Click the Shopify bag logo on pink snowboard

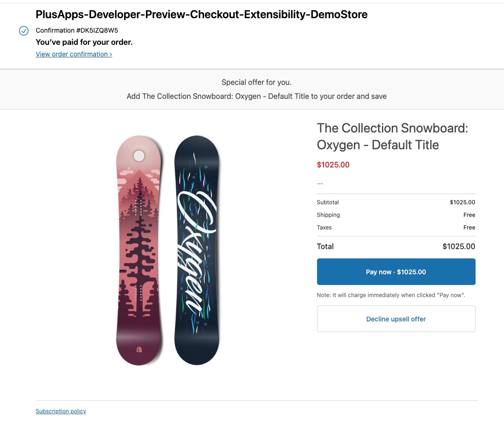pos(139,349)
